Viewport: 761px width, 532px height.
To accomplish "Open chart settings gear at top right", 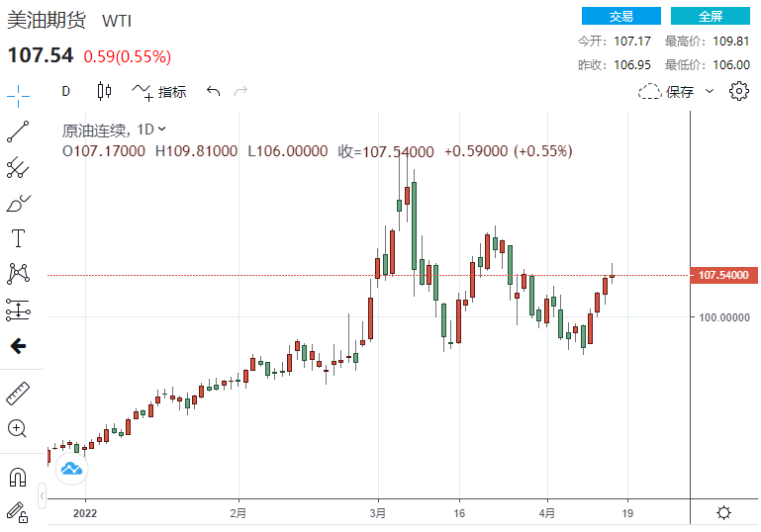I will click(x=738, y=92).
